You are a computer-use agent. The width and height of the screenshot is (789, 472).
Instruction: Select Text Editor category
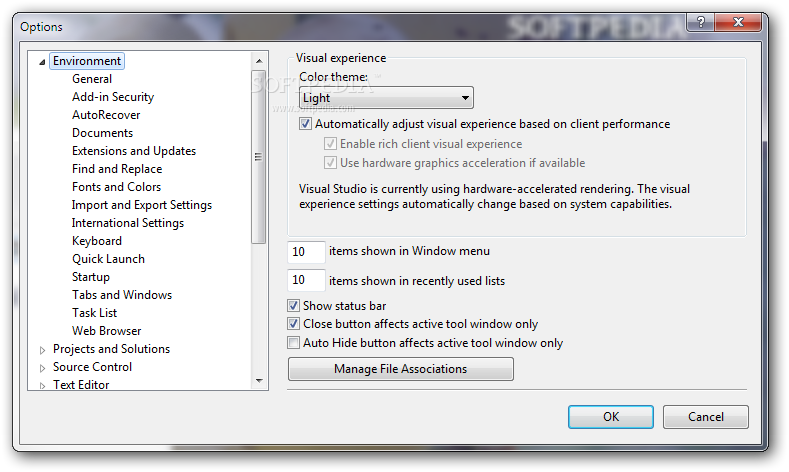point(81,384)
